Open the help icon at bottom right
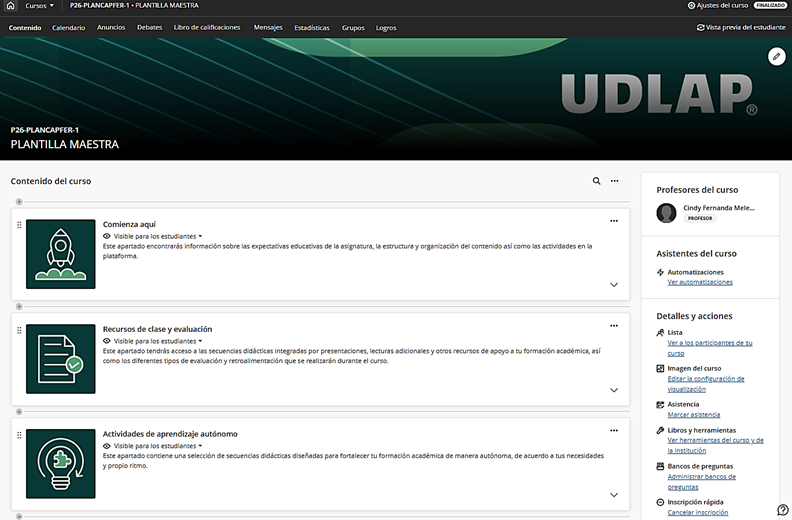 point(782,510)
